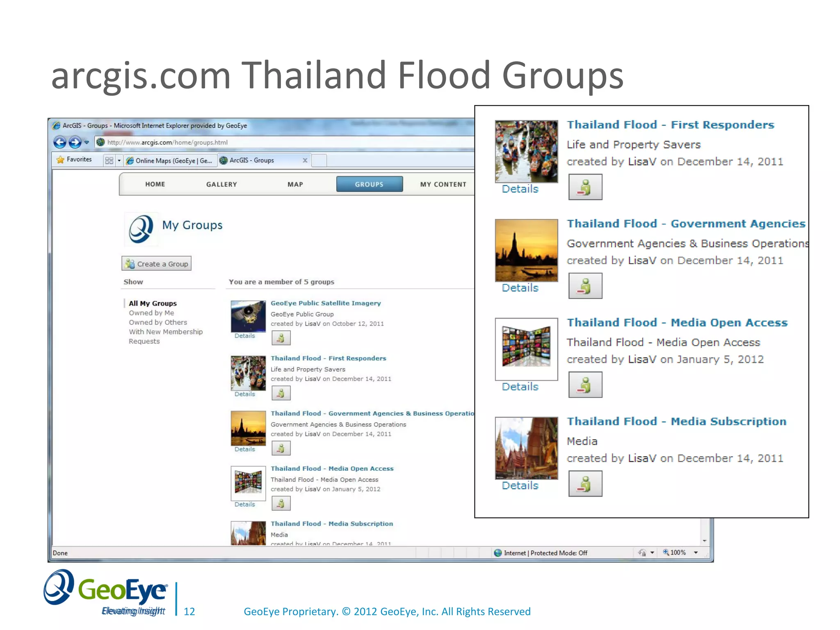Image resolution: width=840 pixels, height=630 pixels.
Task: Open Details under GeoEye Public Satellite Imagery
Action: (x=244, y=336)
